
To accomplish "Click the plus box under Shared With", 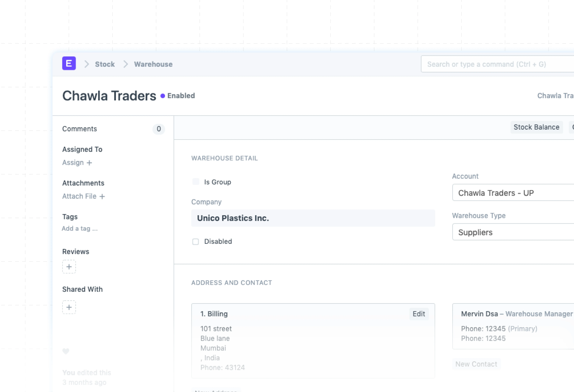I will 69,307.
